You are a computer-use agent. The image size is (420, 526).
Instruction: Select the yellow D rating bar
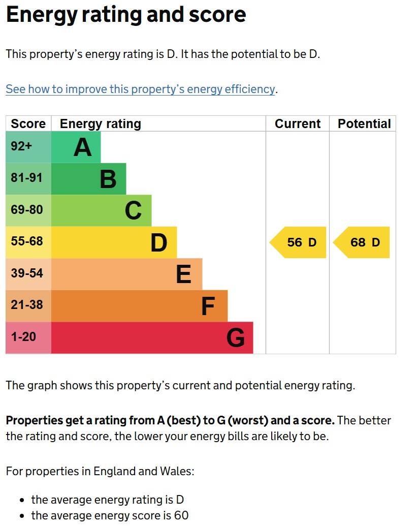(114, 242)
